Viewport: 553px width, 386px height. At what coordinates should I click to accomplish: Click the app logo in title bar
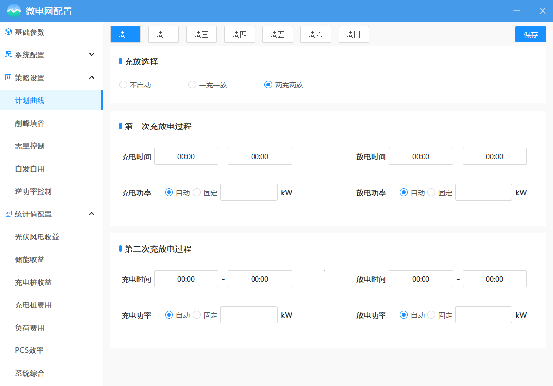click(x=14, y=11)
